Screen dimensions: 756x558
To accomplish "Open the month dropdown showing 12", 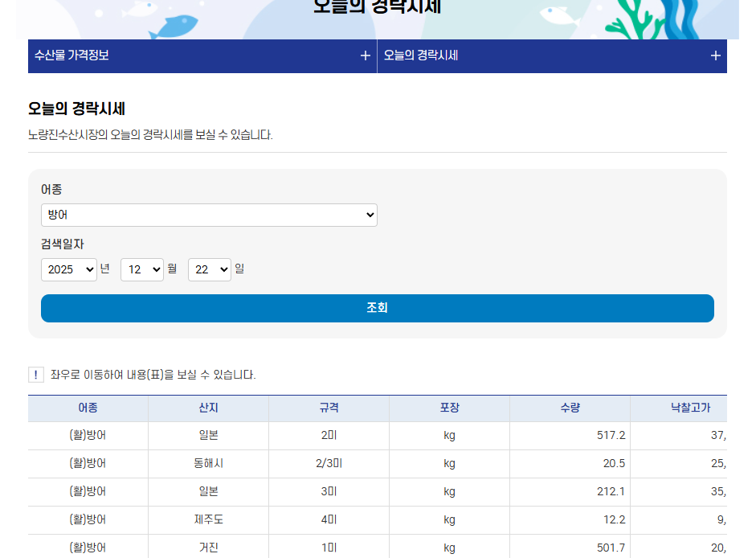I will click(141, 269).
